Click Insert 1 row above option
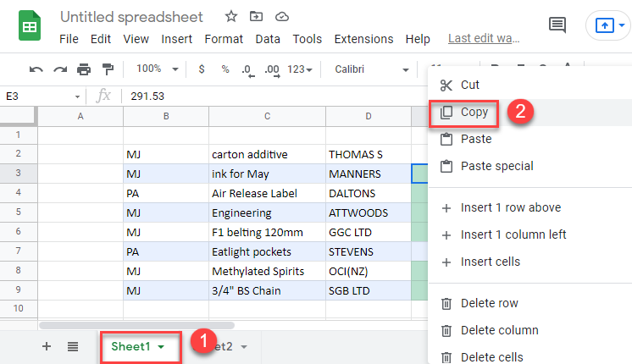Viewport: 632px width, 364px height. point(510,207)
